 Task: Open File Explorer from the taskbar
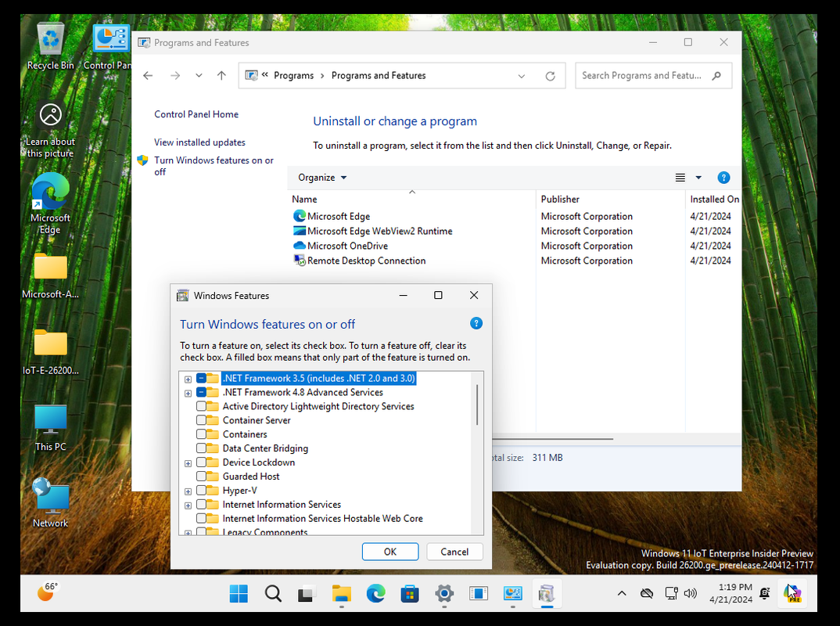tap(341, 593)
